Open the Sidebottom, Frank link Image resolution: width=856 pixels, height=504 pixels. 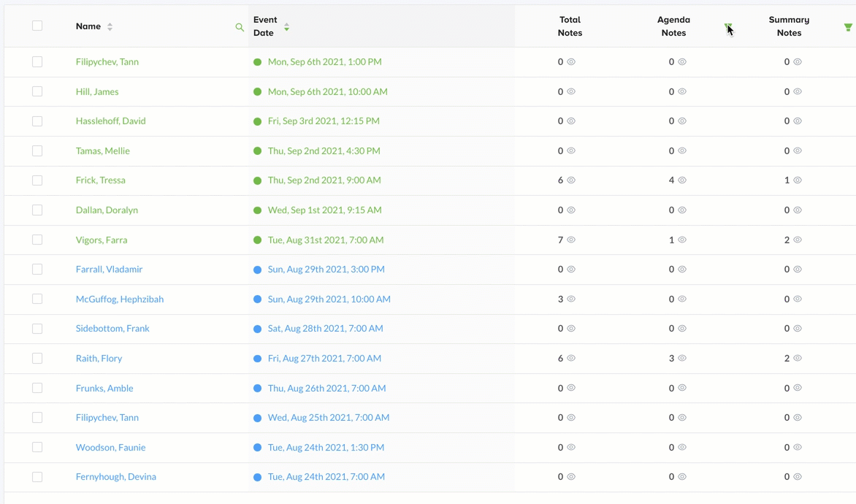point(112,328)
